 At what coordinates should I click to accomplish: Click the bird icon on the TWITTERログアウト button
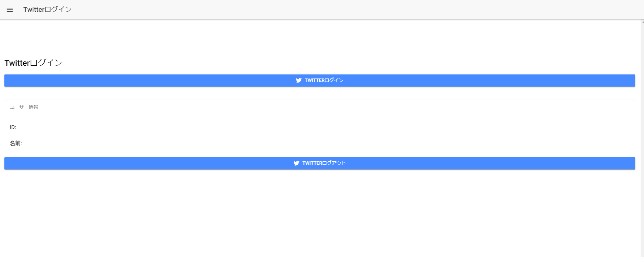[x=296, y=163]
